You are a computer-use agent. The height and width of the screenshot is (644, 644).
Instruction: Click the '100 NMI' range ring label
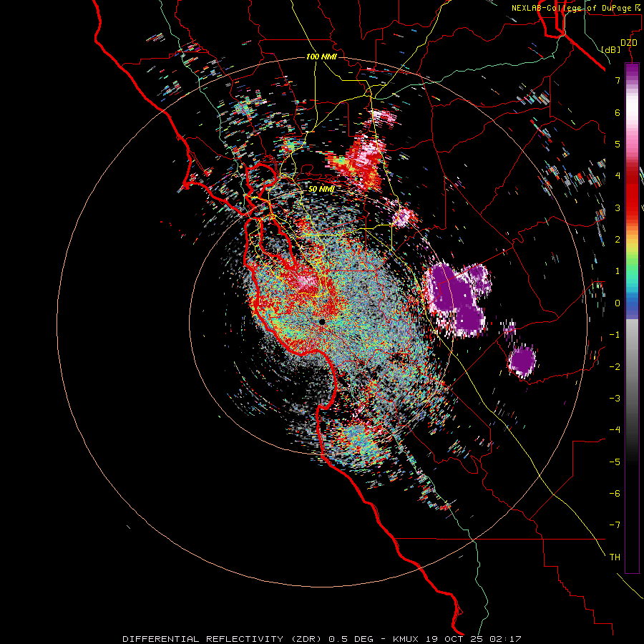tap(321, 57)
